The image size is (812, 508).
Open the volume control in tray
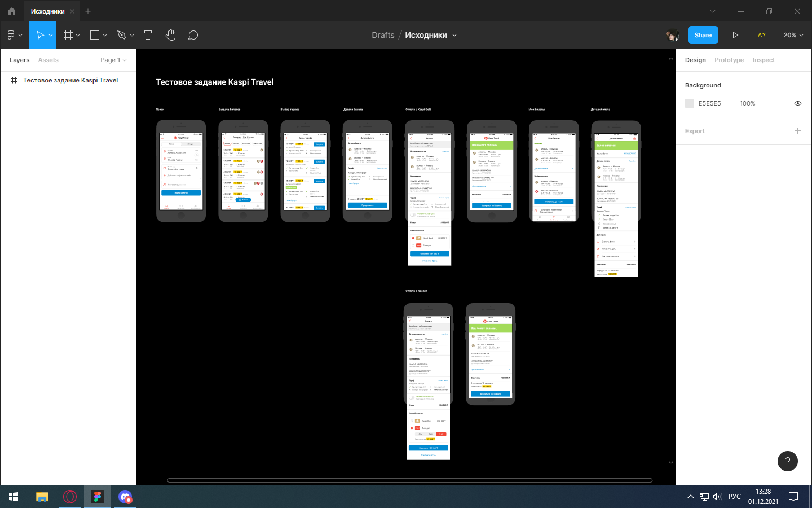pos(717,497)
